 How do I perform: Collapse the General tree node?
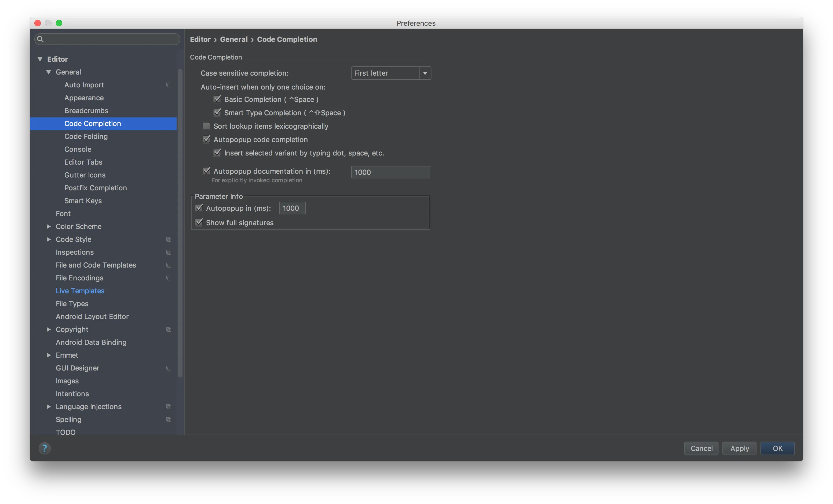(49, 72)
